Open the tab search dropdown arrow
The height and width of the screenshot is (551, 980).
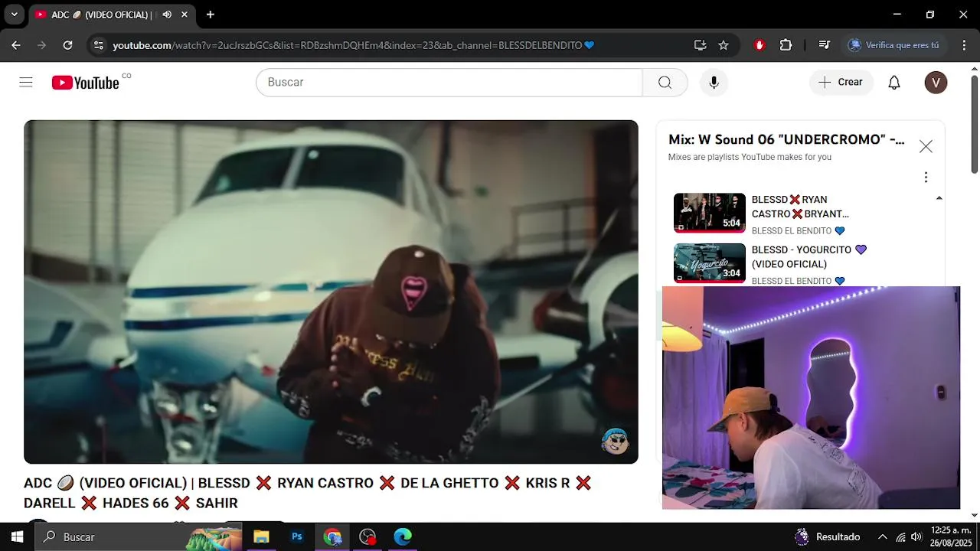[14, 15]
